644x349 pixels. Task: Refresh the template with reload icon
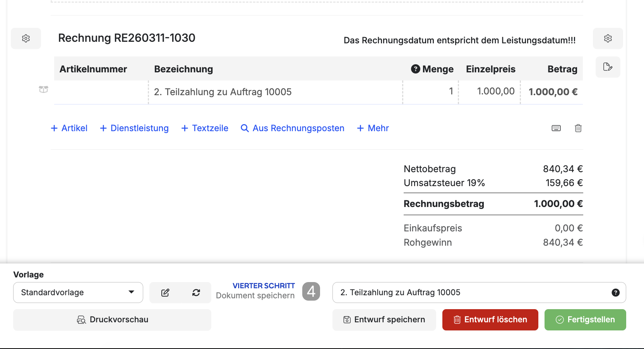click(196, 293)
